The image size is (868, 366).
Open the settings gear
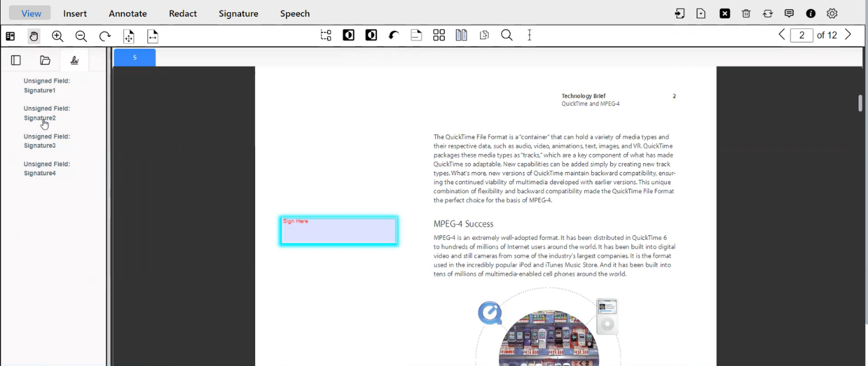click(832, 13)
